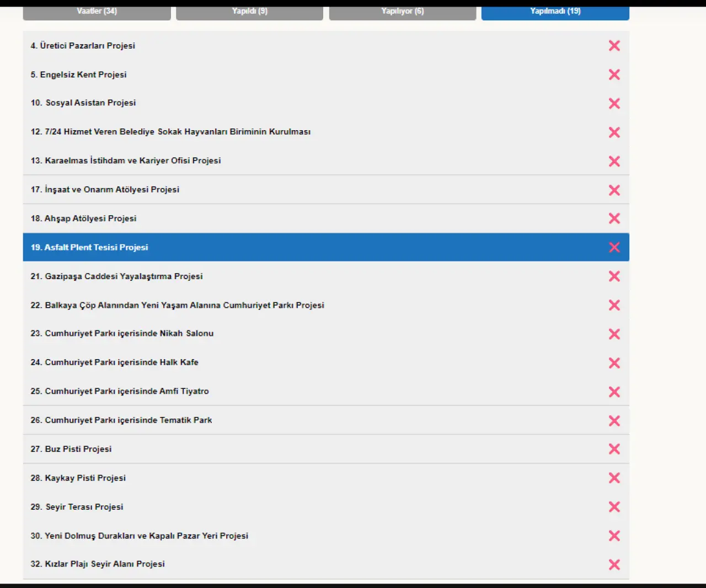This screenshot has height=588, width=706.
Task: Open the Balkaya Çöp Alanından Cumhuriyet Parkı item
Action: coord(177,305)
